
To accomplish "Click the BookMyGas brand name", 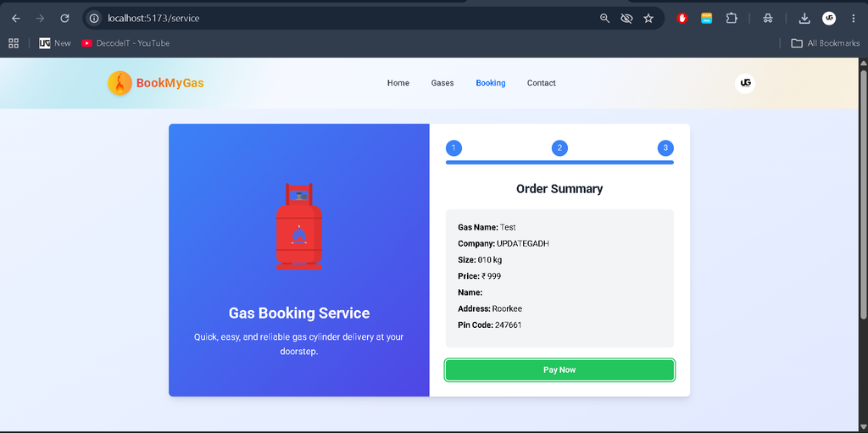I will pyautogui.click(x=170, y=83).
